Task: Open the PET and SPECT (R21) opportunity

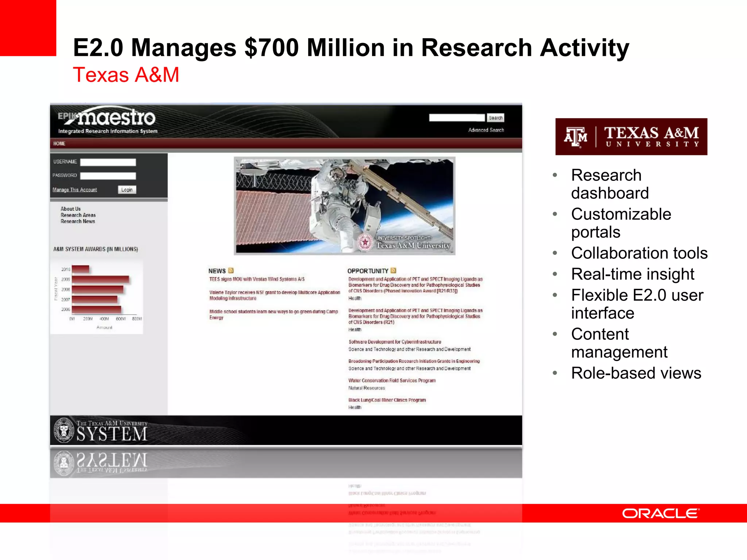Action: [415, 316]
